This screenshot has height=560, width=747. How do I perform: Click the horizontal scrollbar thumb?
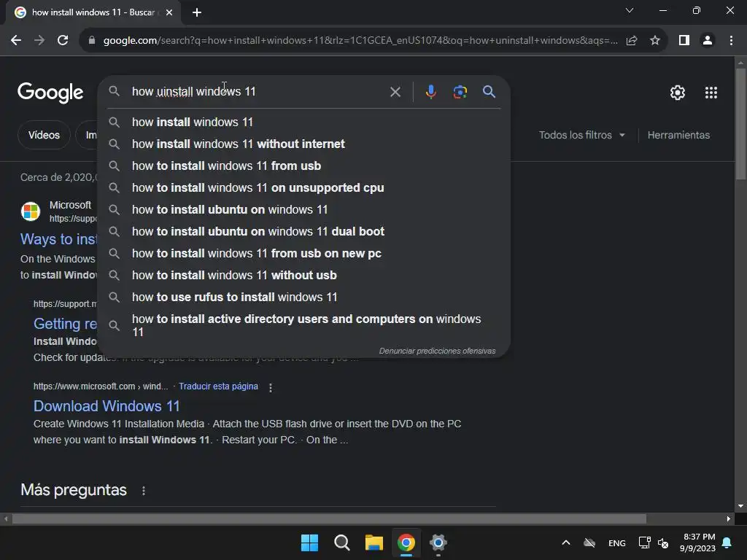(x=329, y=518)
